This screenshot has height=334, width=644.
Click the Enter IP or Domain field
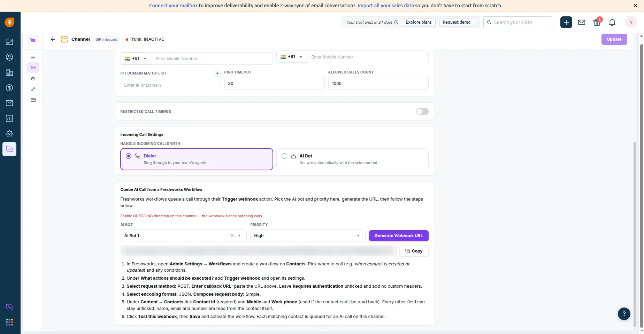[171, 85]
